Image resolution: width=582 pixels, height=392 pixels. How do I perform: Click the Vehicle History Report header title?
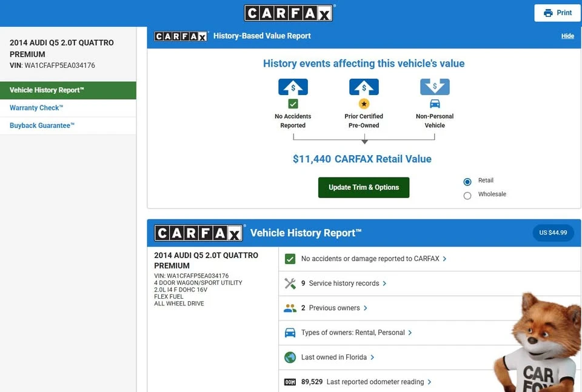[x=306, y=233]
